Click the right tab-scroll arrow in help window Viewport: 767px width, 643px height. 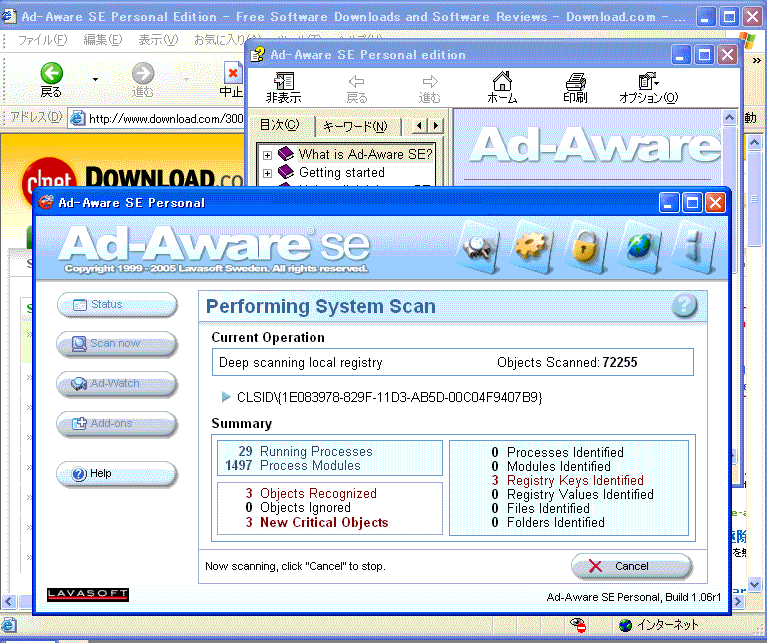point(435,126)
